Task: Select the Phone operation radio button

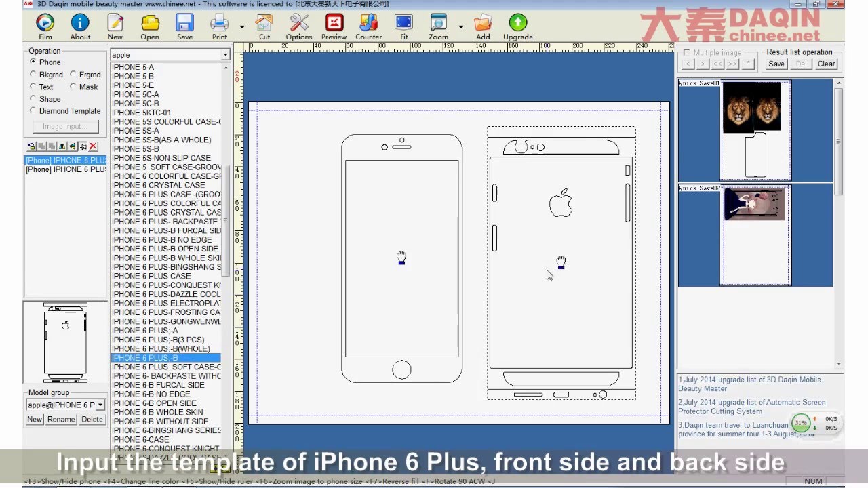Action: tap(33, 62)
